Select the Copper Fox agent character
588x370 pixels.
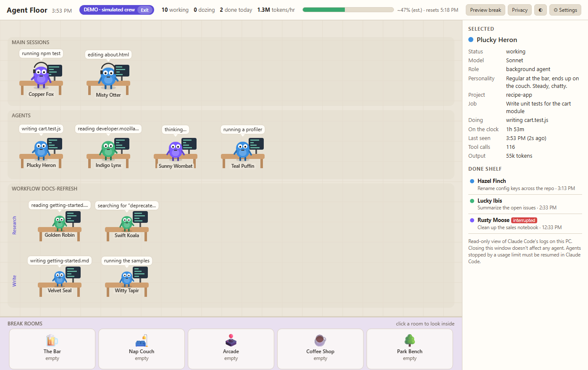(41, 76)
